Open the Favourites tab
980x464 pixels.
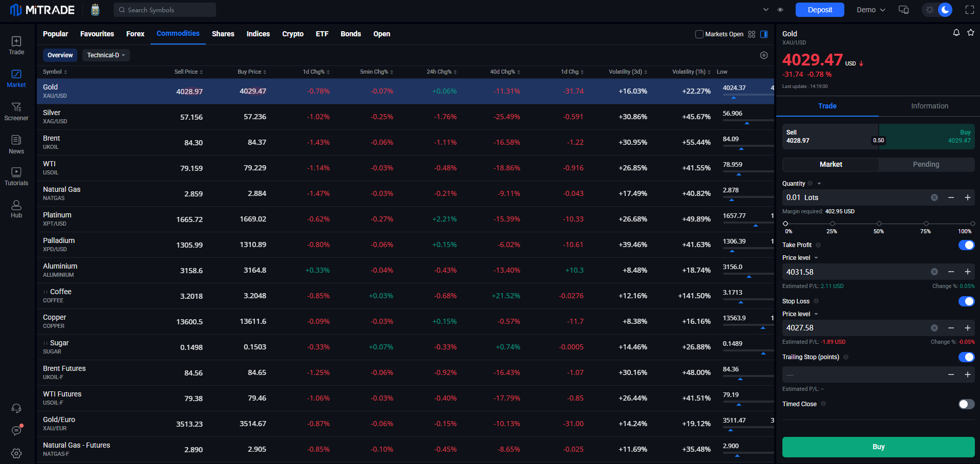pyautogui.click(x=97, y=34)
